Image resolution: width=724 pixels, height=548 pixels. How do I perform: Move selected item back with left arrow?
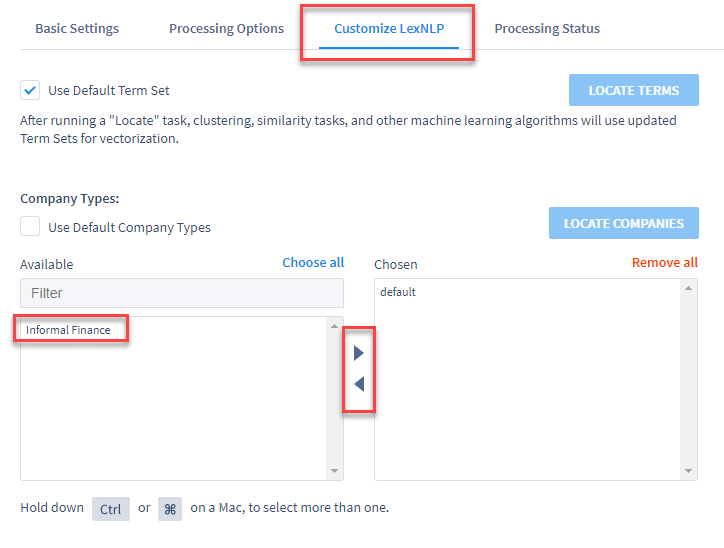[359, 384]
